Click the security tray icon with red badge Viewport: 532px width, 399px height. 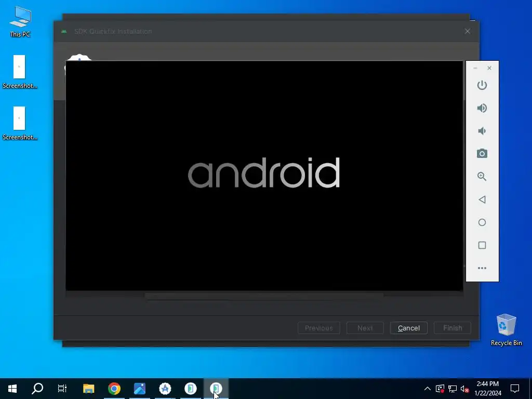(x=440, y=389)
